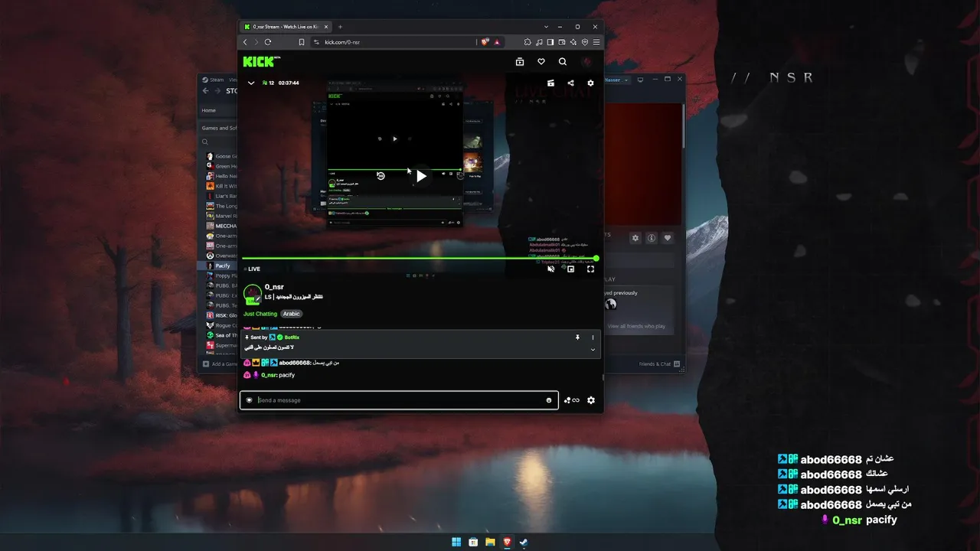Open Friends & Chat in Steam
980x551 pixels.
coord(658,364)
